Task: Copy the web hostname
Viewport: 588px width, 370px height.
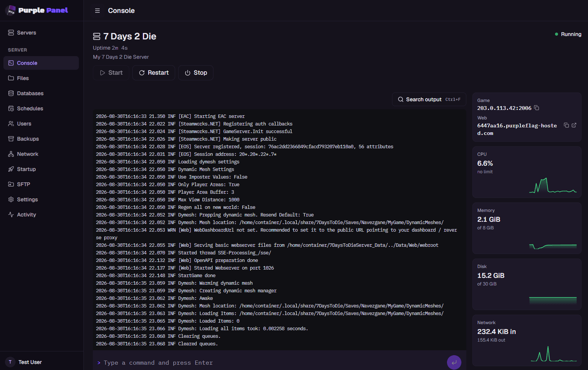Action: coord(566,125)
